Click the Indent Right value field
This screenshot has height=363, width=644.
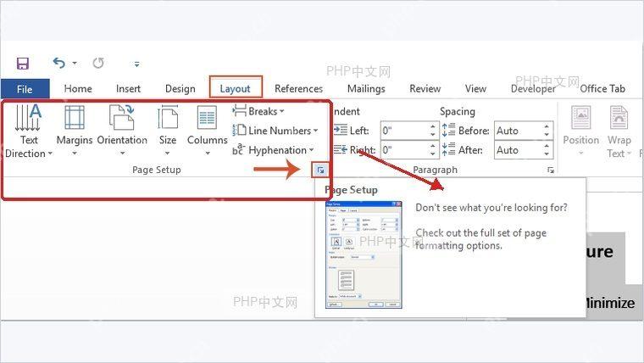pos(404,150)
